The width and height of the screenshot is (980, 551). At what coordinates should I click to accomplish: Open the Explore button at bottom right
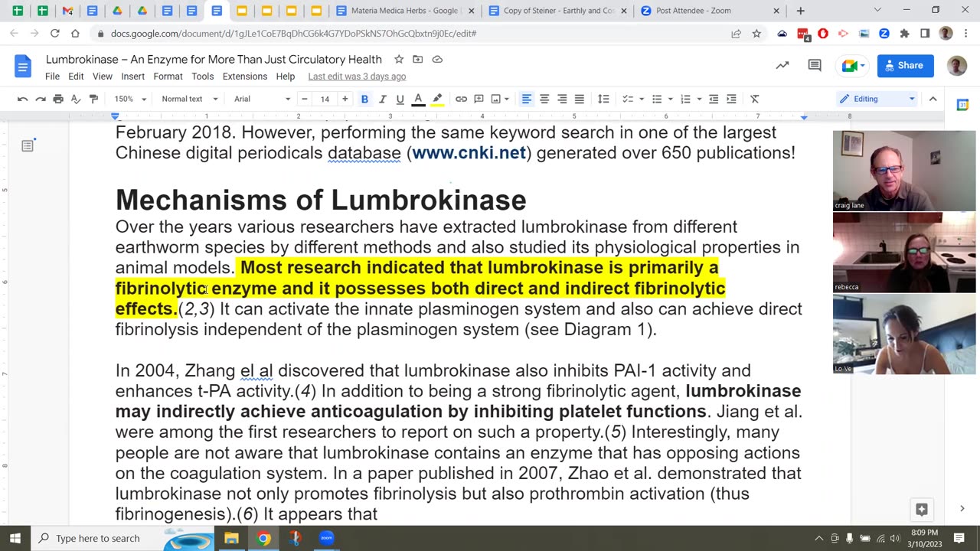pos(922,509)
